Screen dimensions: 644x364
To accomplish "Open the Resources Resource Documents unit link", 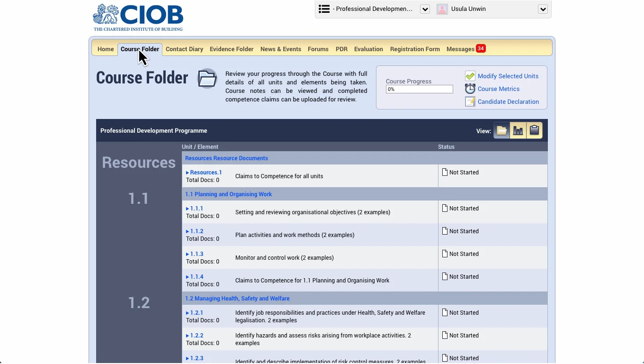I will point(226,158).
